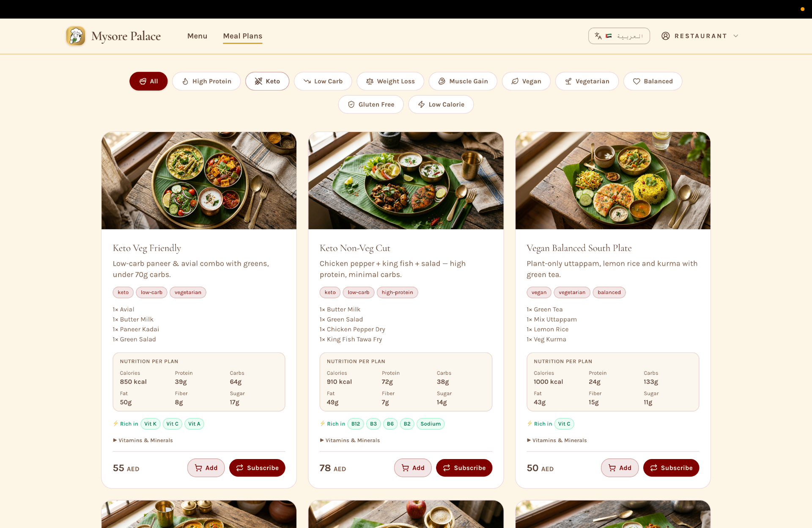Screen dimensions: 812x528
Task: Expand Vitamins & Minerals for Vegan Balanced Plate
Action: (557, 440)
